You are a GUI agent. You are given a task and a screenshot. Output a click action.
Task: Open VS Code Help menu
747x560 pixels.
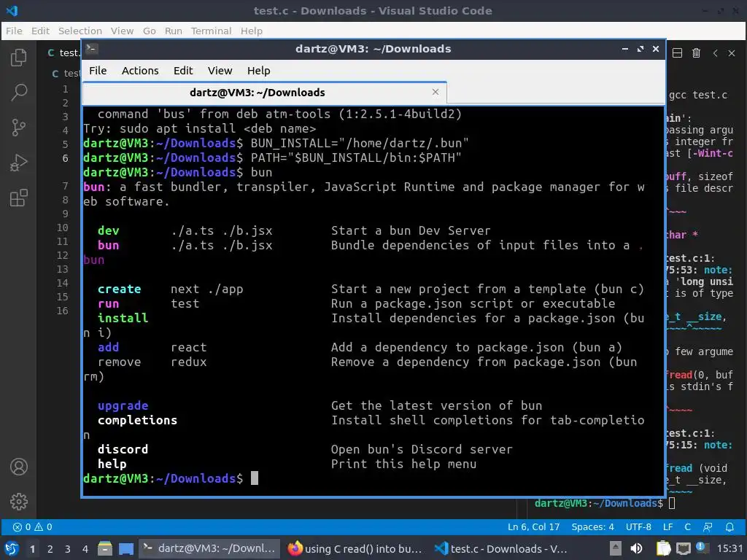[x=252, y=31]
